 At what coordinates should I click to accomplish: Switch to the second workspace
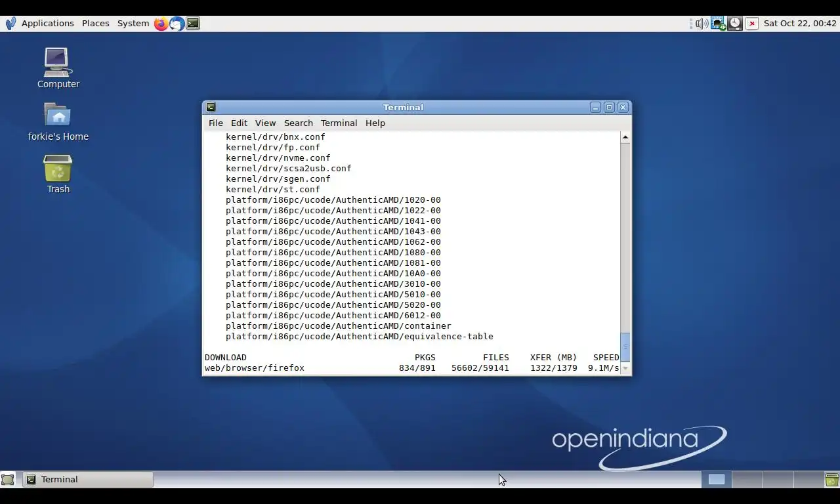[x=747, y=480]
